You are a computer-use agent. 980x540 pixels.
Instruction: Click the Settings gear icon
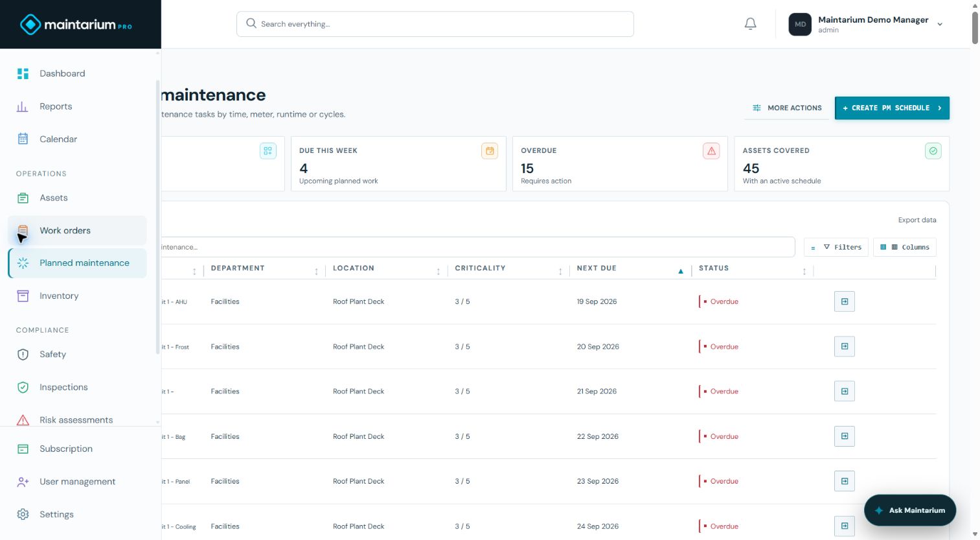click(23, 514)
